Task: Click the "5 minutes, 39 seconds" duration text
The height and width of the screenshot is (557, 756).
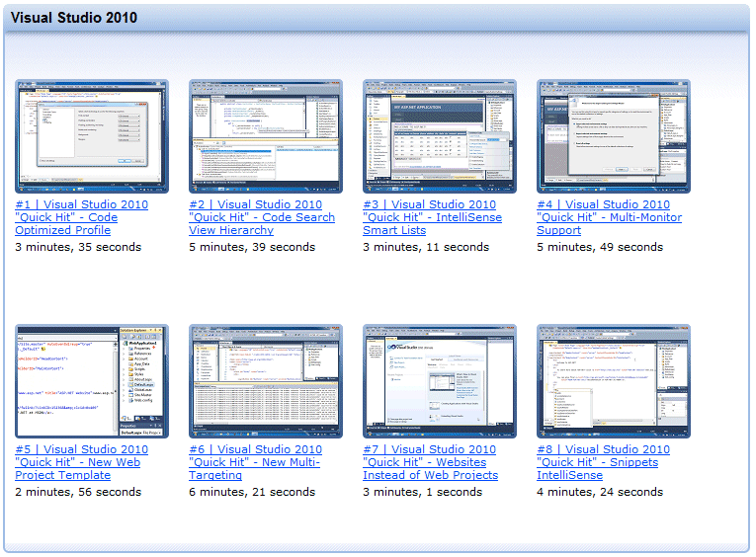Action: tap(252, 247)
